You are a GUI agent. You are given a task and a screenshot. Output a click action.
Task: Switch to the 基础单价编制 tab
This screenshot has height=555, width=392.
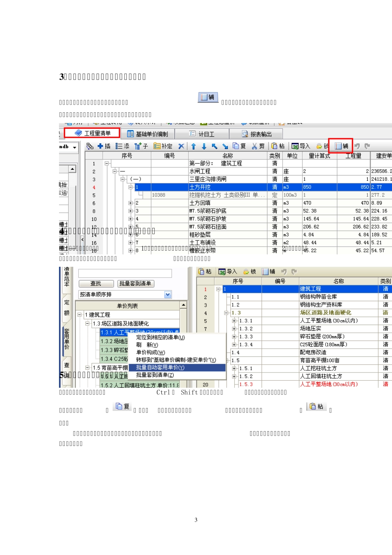click(147, 134)
